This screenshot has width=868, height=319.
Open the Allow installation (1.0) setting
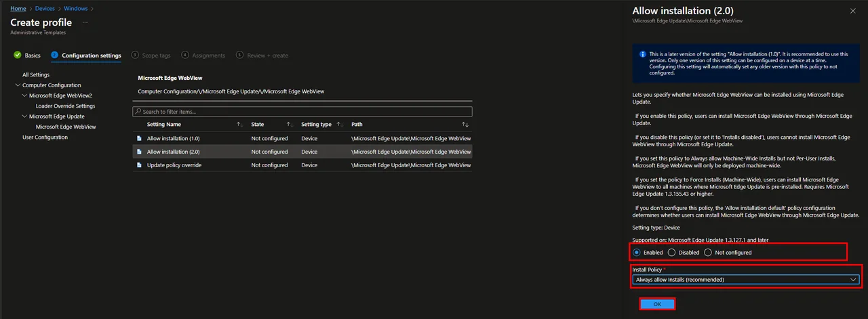click(173, 138)
